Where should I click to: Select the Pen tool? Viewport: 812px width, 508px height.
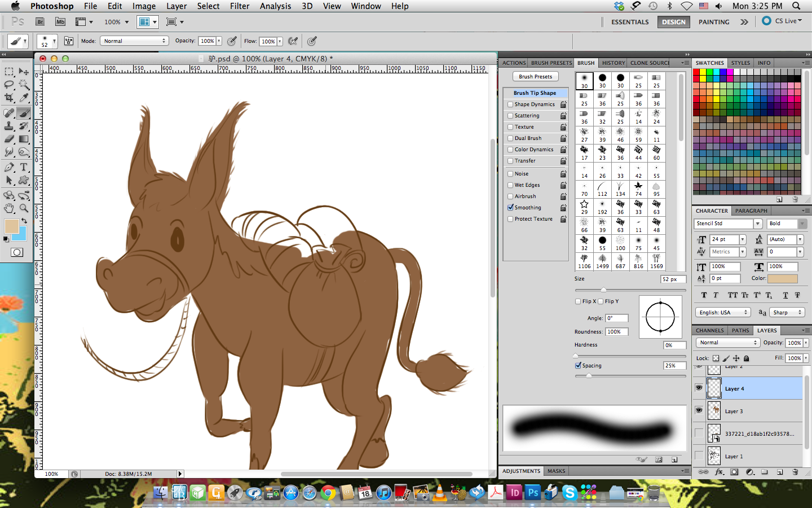click(x=9, y=167)
